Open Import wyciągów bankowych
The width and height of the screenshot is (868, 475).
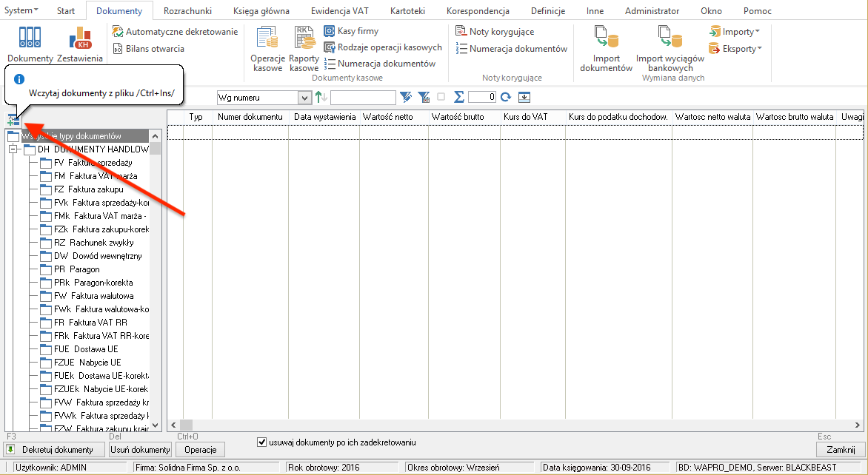[670, 49]
